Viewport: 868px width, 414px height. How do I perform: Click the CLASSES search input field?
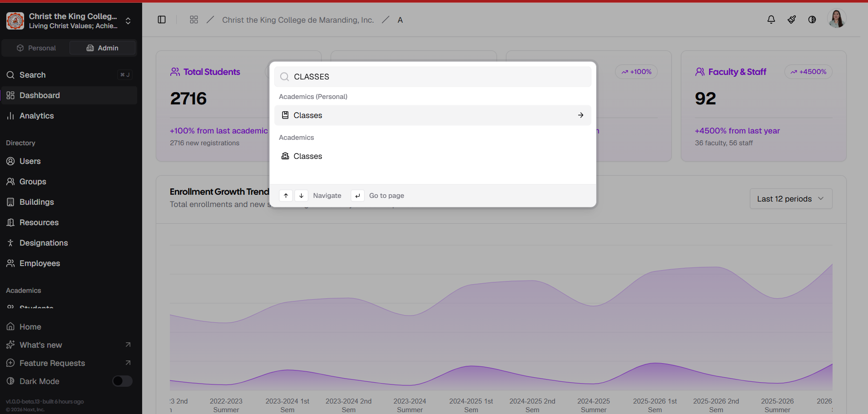(433, 77)
